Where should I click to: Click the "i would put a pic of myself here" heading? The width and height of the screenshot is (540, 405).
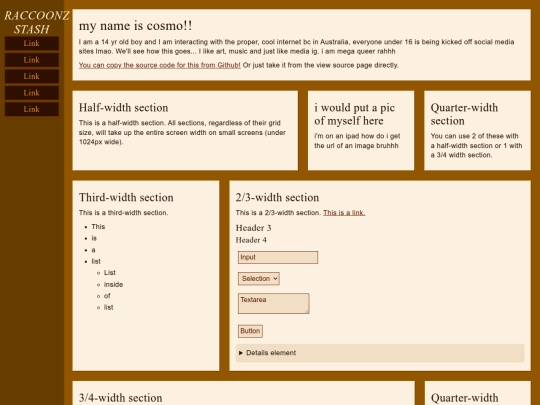tap(355, 114)
